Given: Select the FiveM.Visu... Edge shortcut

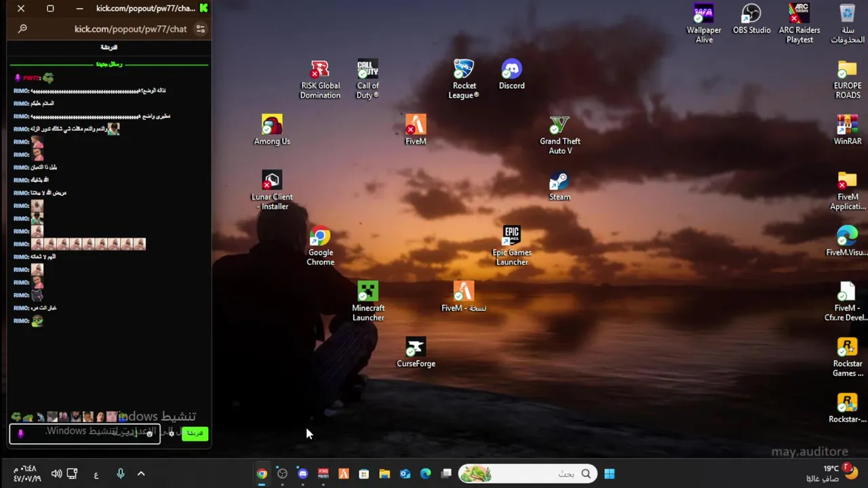Looking at the screenshot, I should (x=847, y=241).
